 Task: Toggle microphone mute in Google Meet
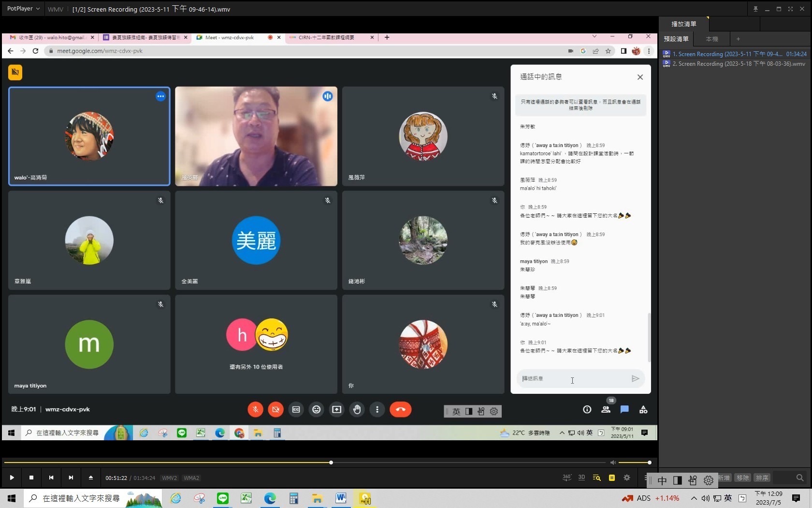[255, 409]
